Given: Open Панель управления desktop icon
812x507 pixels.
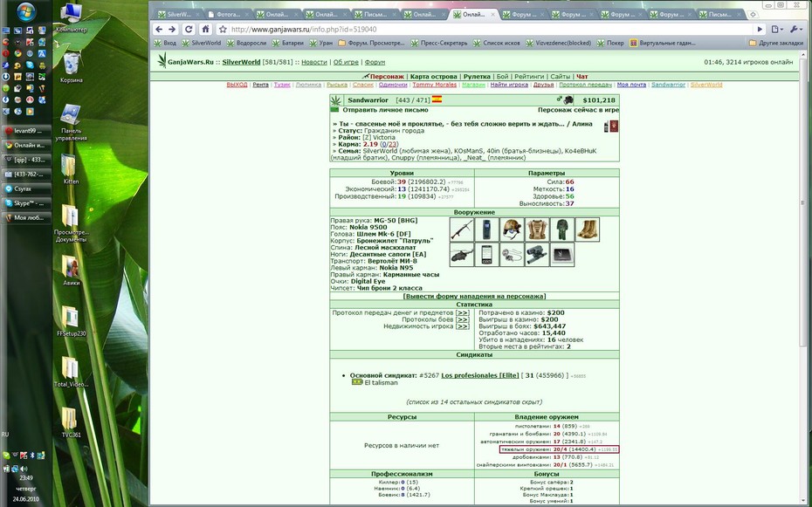Looking at the screenshot, I should coord(71,123).
